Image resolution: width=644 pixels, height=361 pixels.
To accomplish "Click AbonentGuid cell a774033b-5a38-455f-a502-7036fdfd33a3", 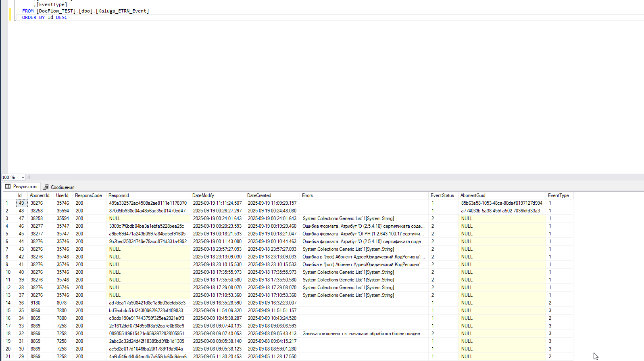I will point(502,211).
